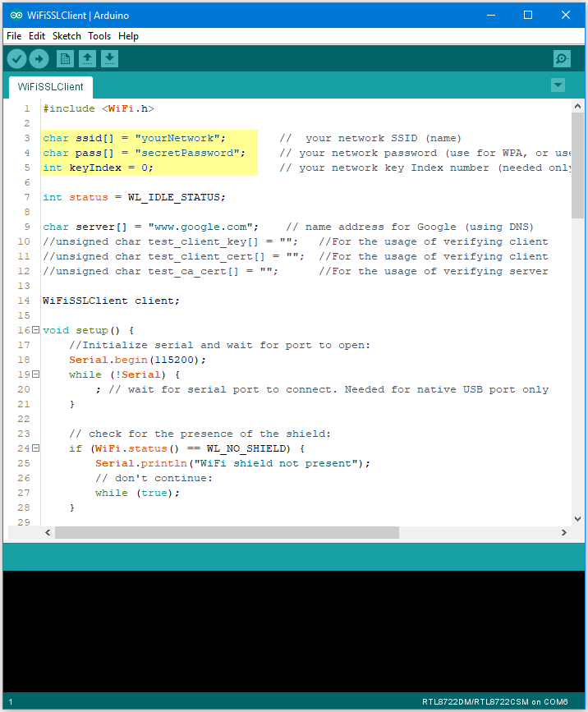Click the line number indicator in status bar
The height and width of the screenshot is (712, 588).
(x=11, y=701)
